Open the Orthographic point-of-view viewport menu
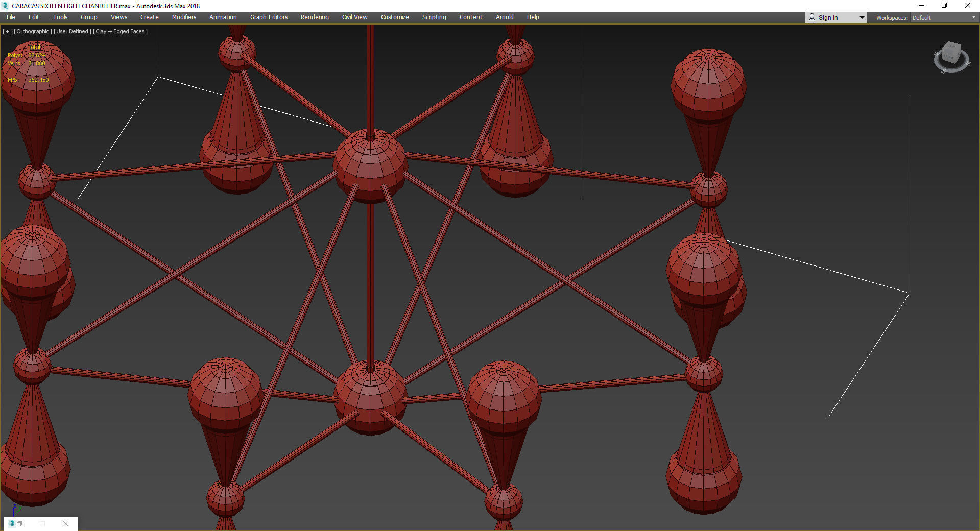This screenshot has width=980, height=531. [x=33, y=31]
